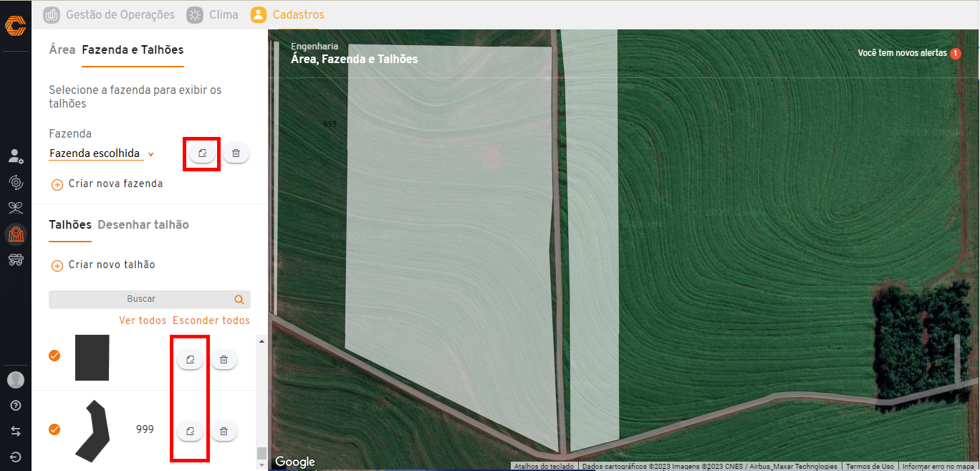Screen dimensions: 980x471
Task: Edit the talhão 999 entry
Action: point(190,431)
